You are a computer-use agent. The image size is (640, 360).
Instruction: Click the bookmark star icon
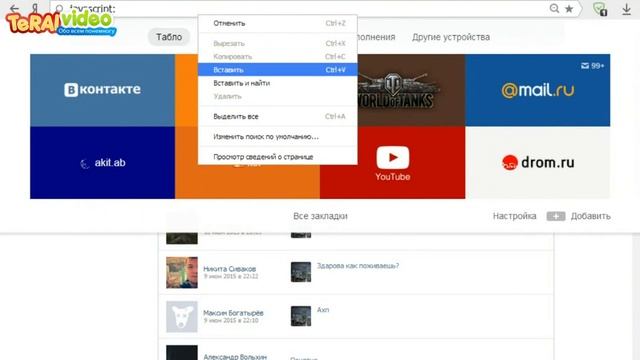click(x=569, y=9)
